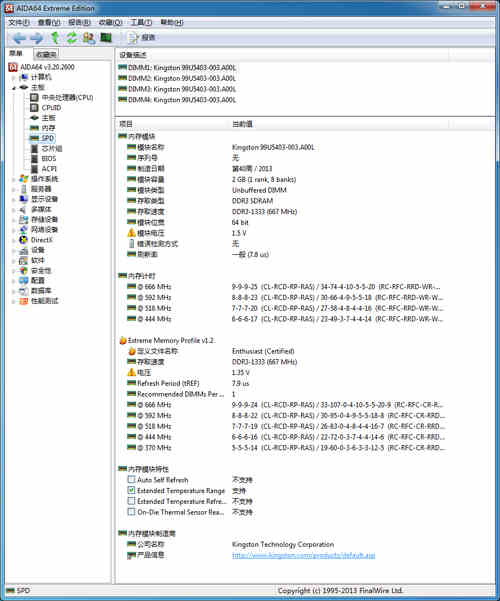Viewport: 500px width, 601px height.
Task: Click the green chip icon in the toolbar
Action: [x=106, y=38]
